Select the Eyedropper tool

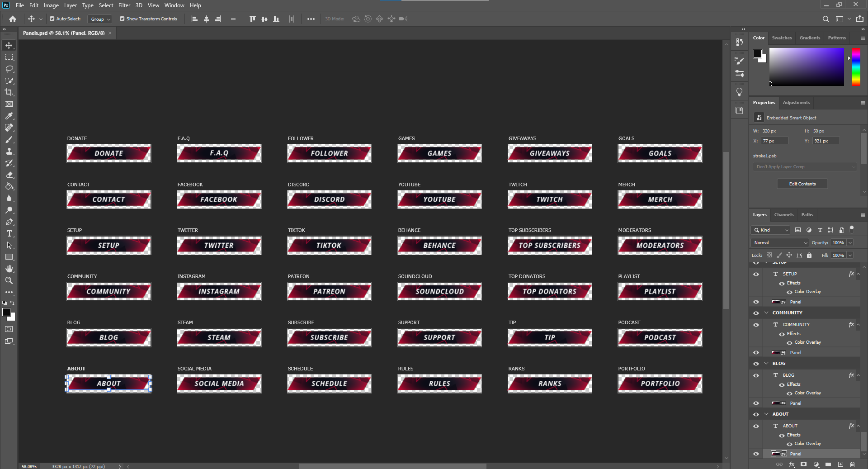9,116
